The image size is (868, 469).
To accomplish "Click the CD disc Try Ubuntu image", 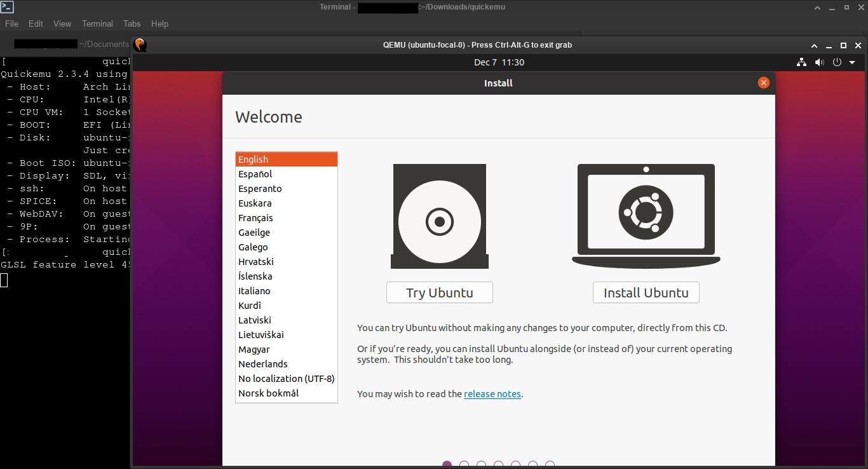I will coord(439,216).
